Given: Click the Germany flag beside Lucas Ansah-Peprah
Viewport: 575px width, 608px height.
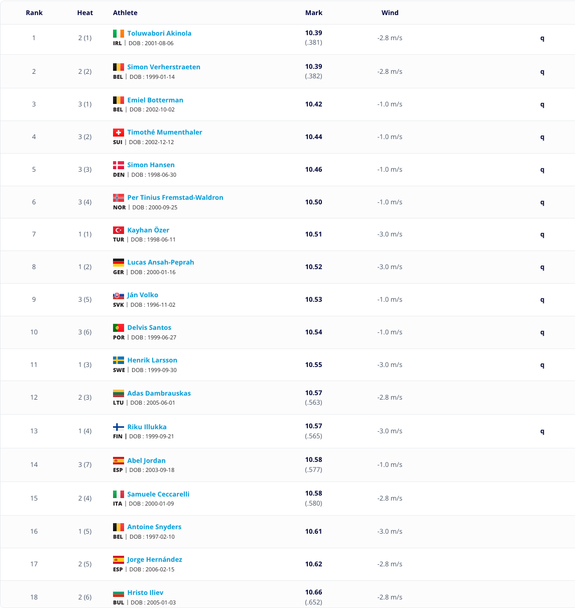Looking at the screenshot, I should (x=118, y=263).
